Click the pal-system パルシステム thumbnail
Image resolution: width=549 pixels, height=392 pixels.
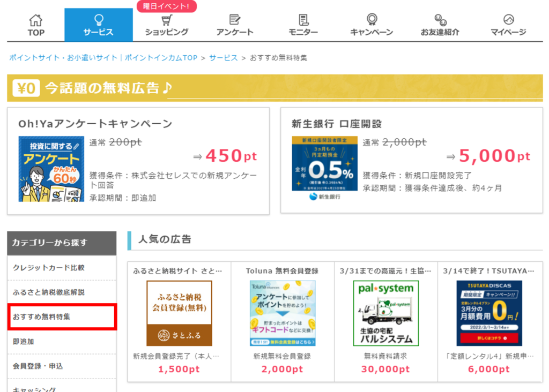tap(386, 313)
